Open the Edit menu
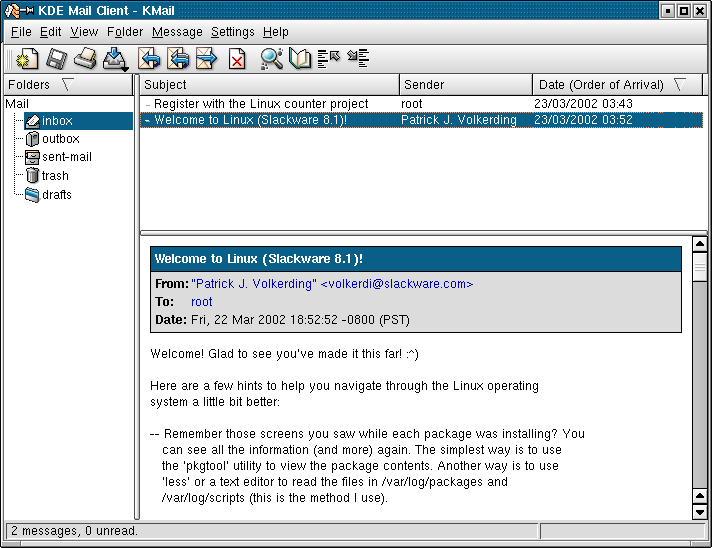 [x=50, y=32]
